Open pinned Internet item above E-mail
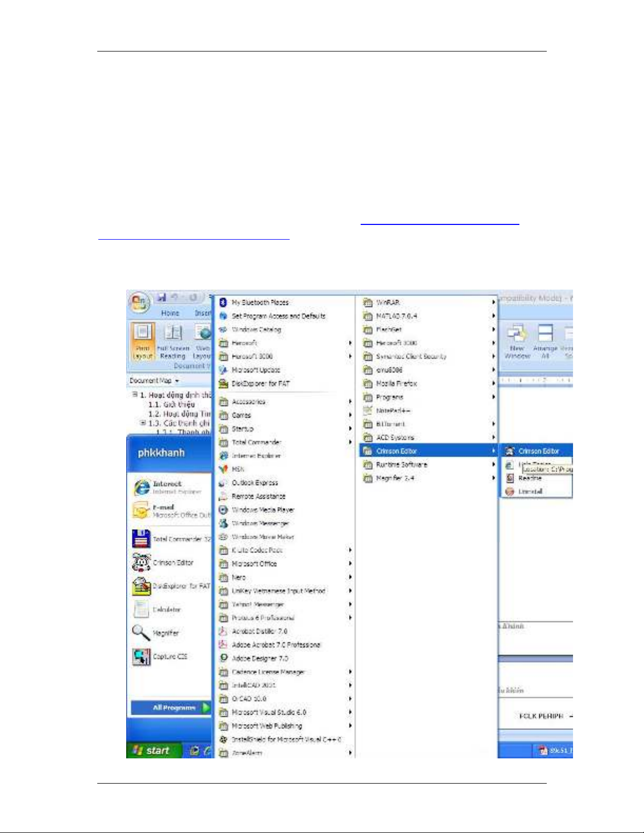644x833 pixels. point(168,487)
